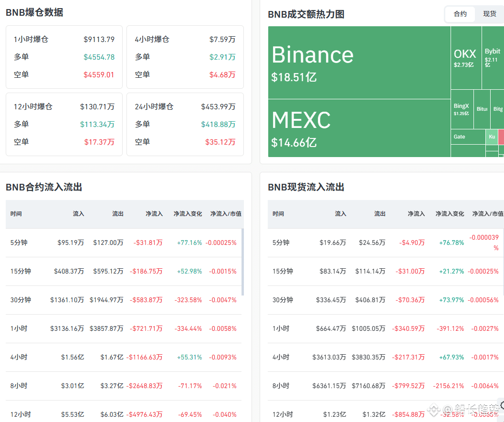Click the Bybit heatmap tile
Viewport: 504px width, 422px height.
pyautogui.click(x=493, y=58)
